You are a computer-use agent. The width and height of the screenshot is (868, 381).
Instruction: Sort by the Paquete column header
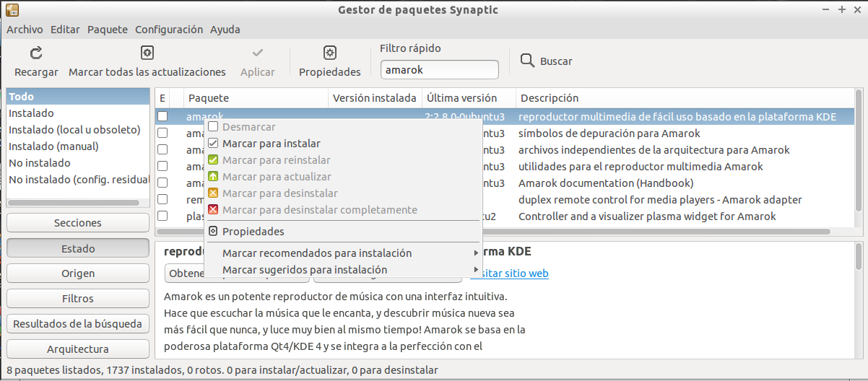pos(256,98)
